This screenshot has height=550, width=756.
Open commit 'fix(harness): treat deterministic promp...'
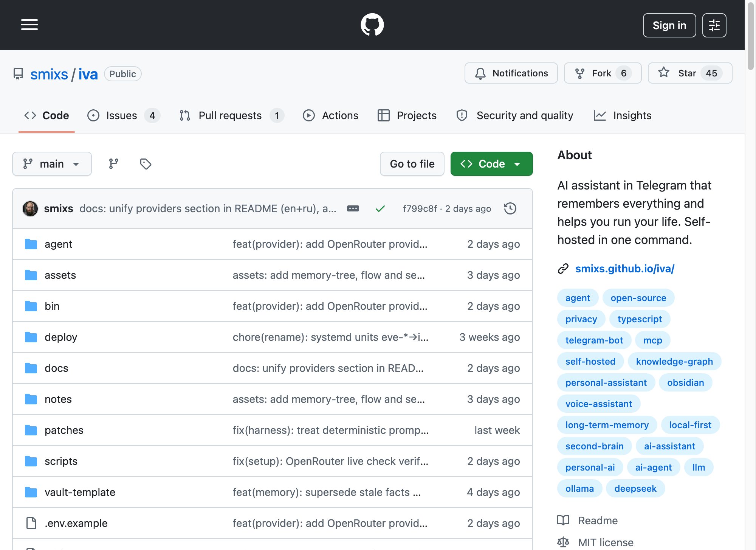[x=330, y=430]
